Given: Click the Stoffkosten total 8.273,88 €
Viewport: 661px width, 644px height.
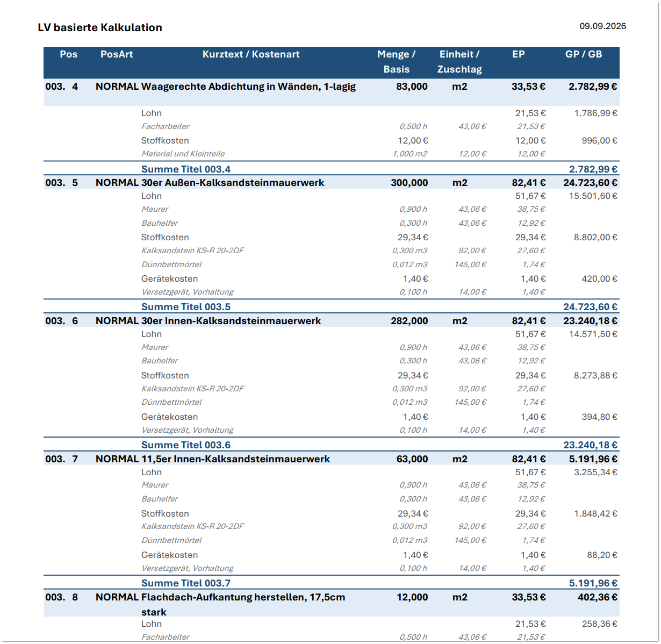Looking at the screenshot, I should (x=596, y=376).
